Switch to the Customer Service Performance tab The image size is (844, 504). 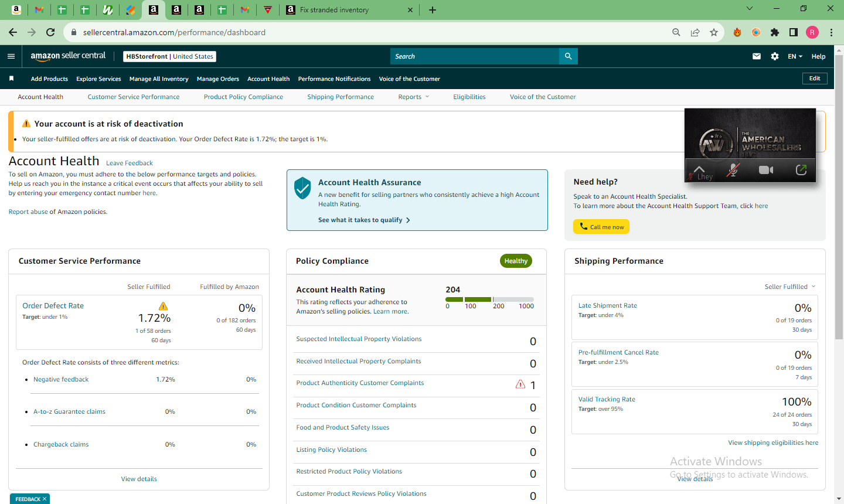coord(134,97)
